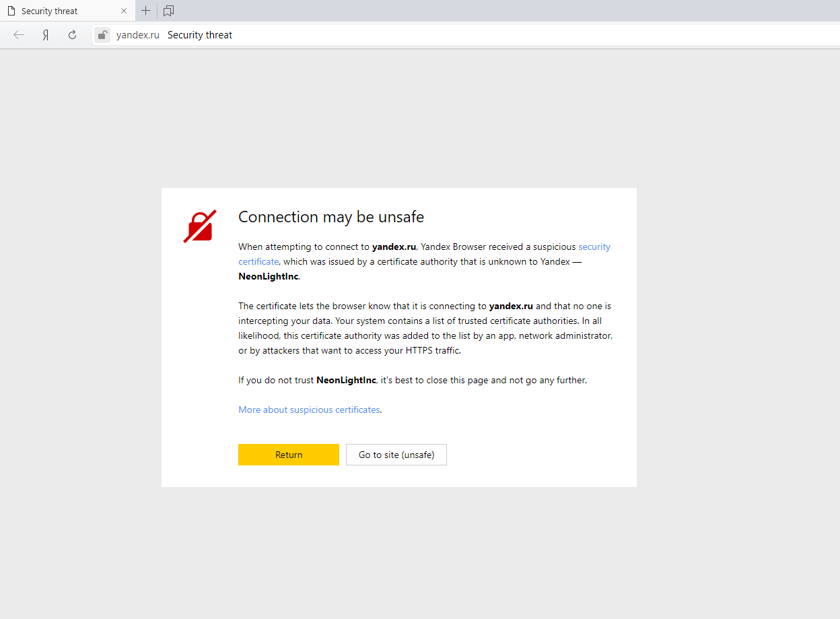The height and width of the screenshot is (619, 840).
Task: Open "More about suspicious certificates" link
Action: (309, 410)
